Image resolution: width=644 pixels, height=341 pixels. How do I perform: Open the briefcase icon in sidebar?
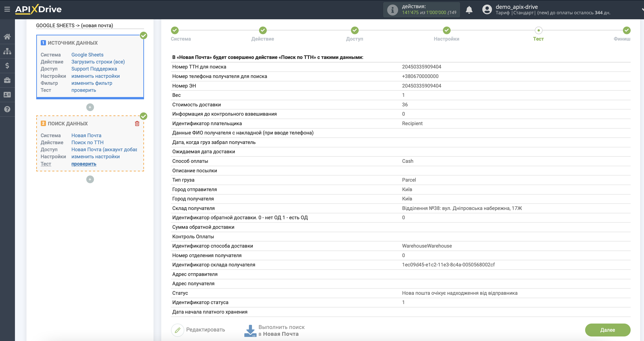(x=7, y=80)
